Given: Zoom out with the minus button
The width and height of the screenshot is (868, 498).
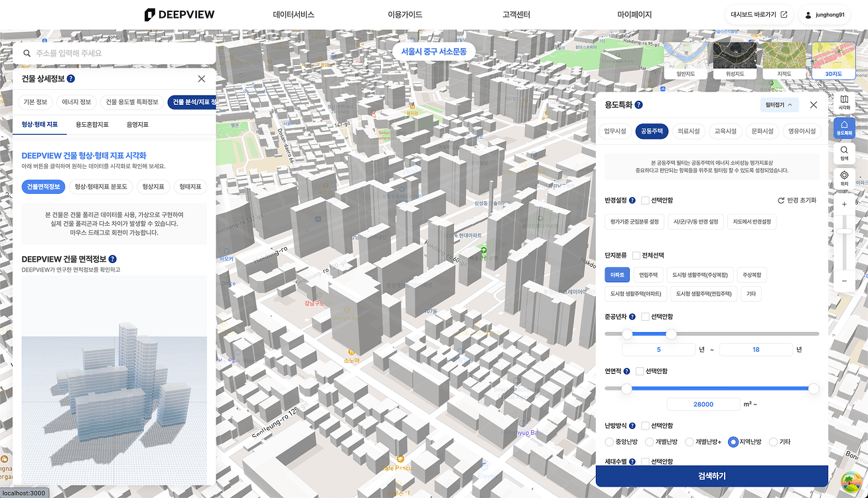Looking at the screenshot, I should click(x=844, y=281).
